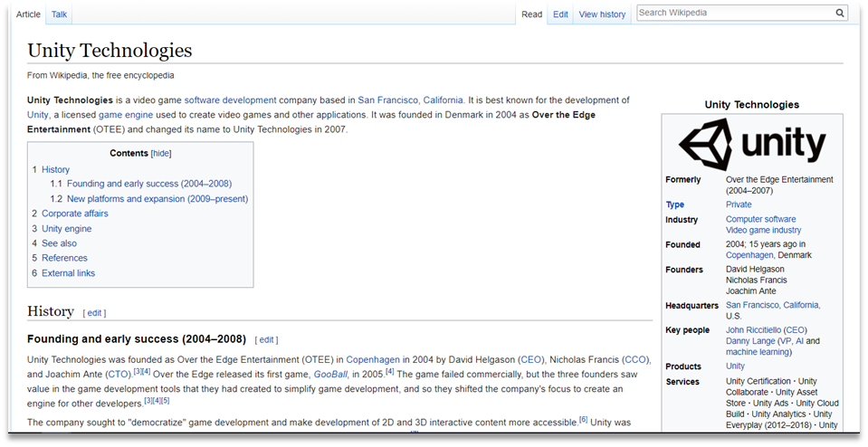Open the software development link
Screen dimensions: 868x447
point(230,100)
